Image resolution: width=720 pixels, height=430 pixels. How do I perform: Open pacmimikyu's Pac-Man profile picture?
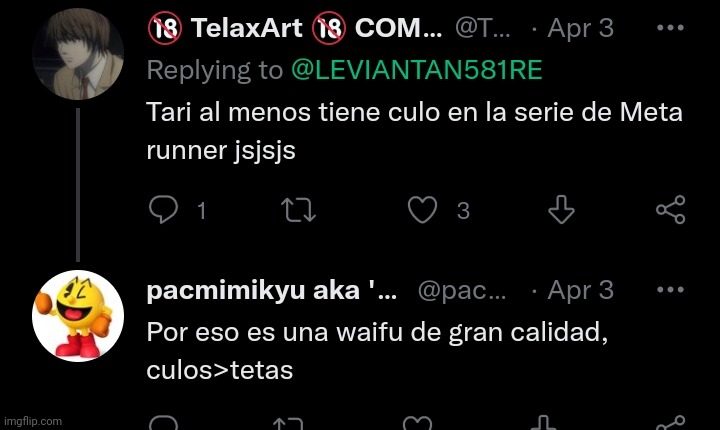click(78, 316)
